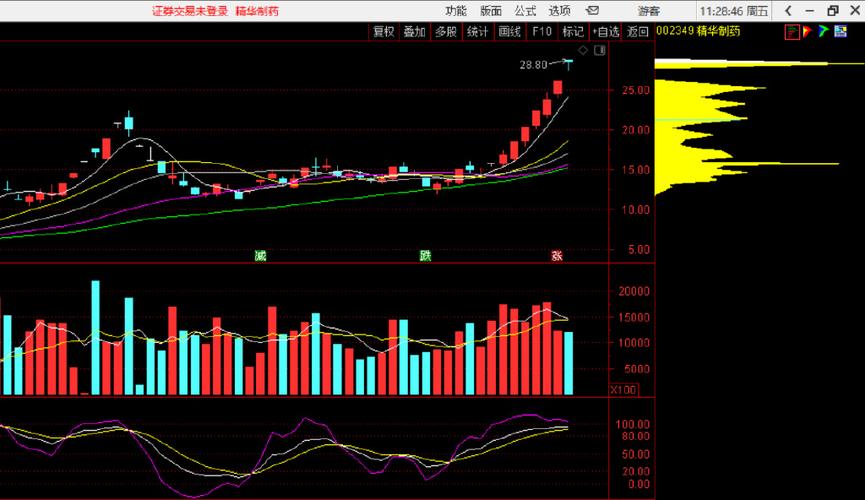The image size is (865, 500).
Task: Click the 标记 mark button
Action: click(x=573, y=31)
